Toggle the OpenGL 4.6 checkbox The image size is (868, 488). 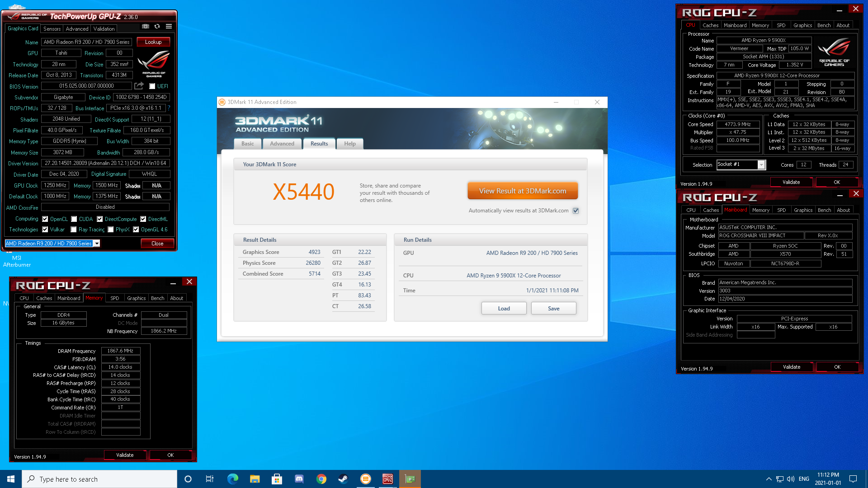(136, 230)
